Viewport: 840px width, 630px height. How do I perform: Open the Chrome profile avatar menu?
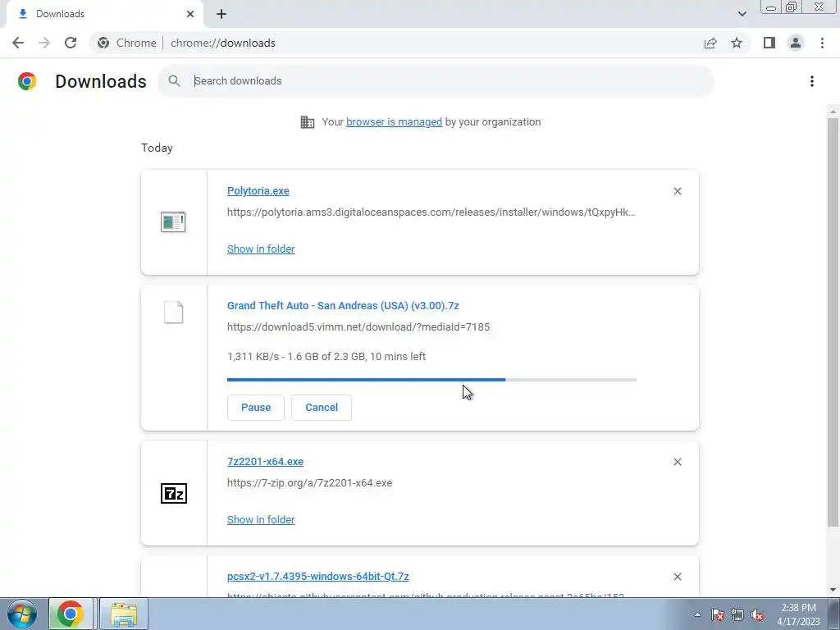796,43
